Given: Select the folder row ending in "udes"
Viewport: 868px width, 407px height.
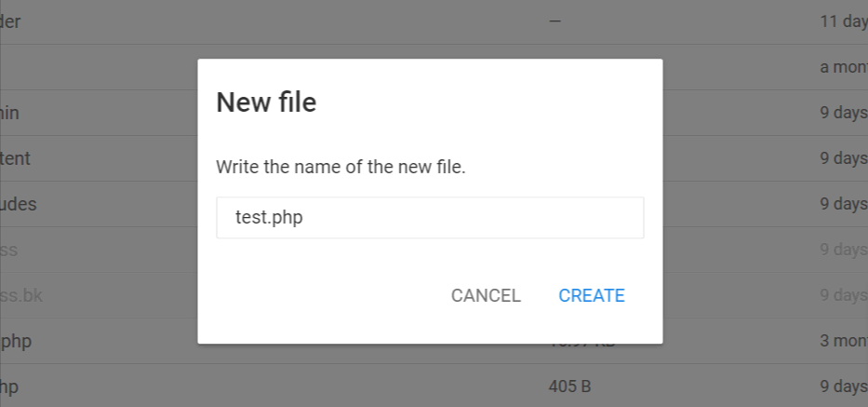Looking at the screenshot, I should pos(19,204).
